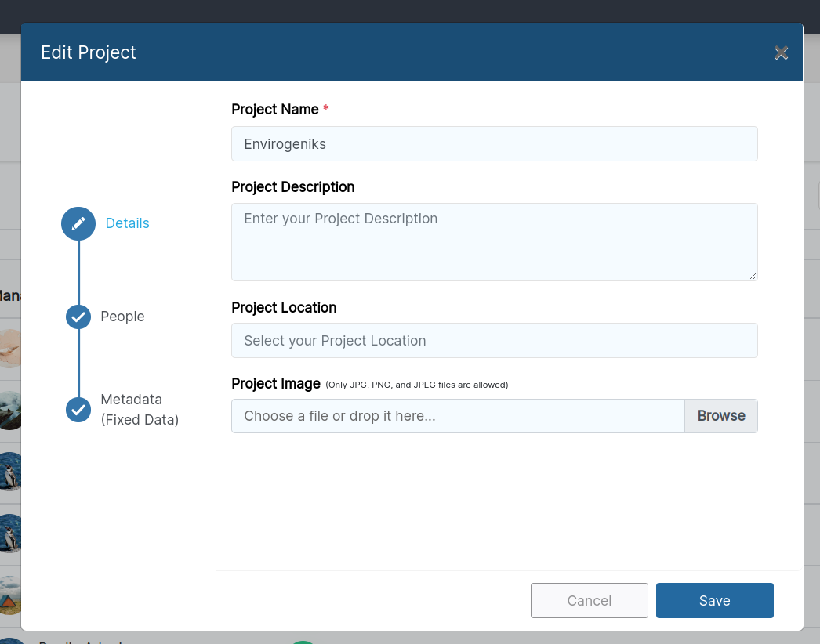Viewport: 820px width, 644px height.
Task: Browse for a project image
Action: pyautogui.click(x=721, y=416)
